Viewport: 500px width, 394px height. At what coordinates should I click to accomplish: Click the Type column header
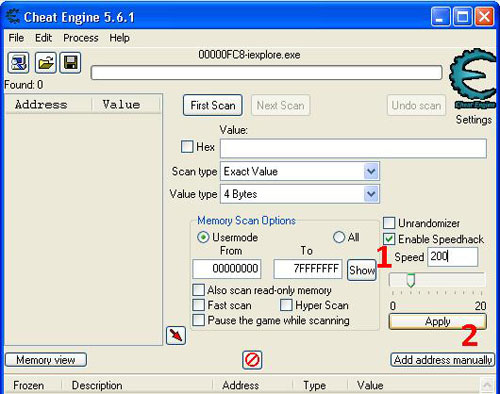[320, 385]
